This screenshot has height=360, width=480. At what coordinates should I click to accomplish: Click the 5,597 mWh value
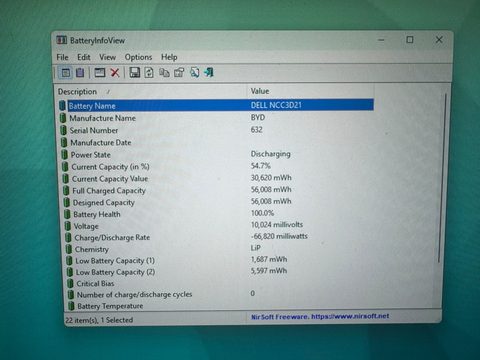click(269, 270)
